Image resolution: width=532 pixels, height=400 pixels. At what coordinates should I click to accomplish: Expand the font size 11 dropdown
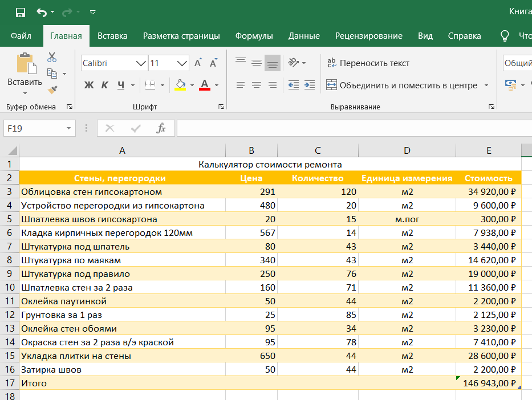tap(182, 63)
